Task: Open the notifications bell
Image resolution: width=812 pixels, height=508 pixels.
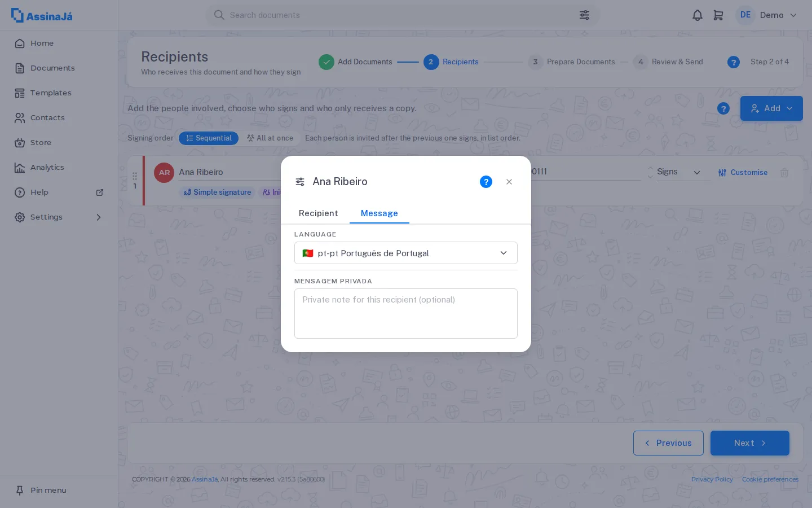Action: pos(698,15)
